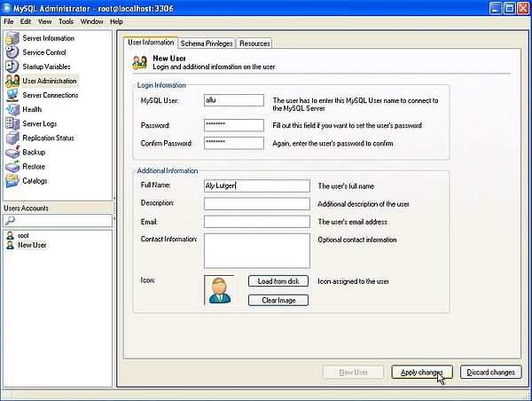
Task: Click the Users Accounts search field
Action: click(58, 220)
